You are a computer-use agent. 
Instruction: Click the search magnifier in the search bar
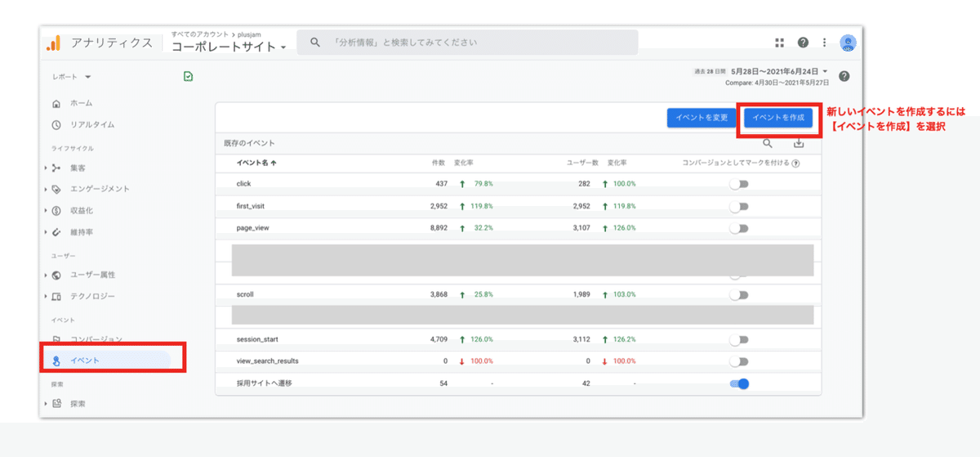click(x=315, y=43)
